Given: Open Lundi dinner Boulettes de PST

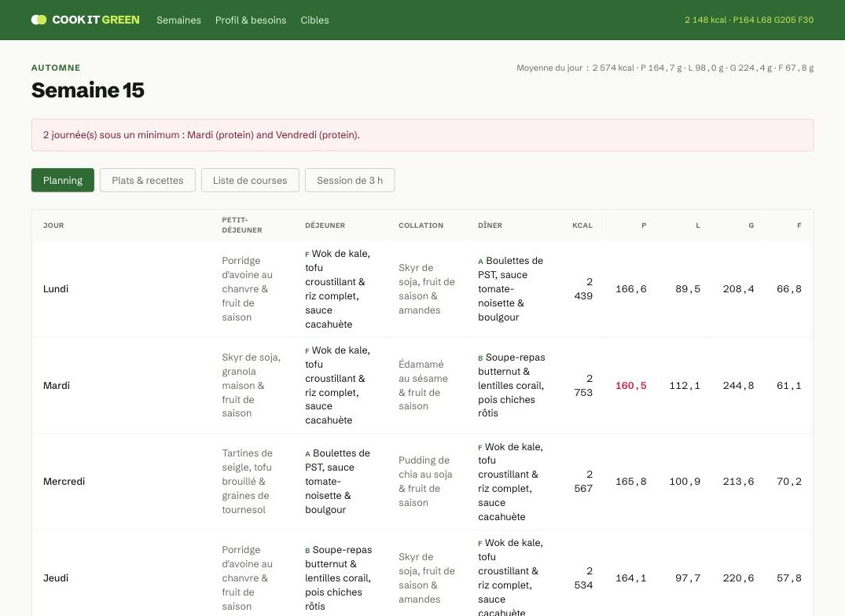Looking at the screenshot, I should tap(511, 288).
